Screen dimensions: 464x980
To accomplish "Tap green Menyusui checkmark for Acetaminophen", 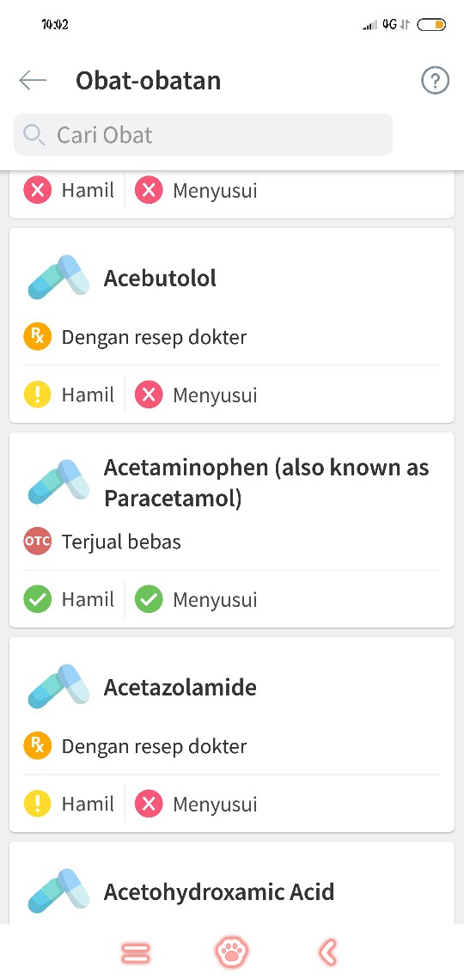I will [x=149, y=599].
